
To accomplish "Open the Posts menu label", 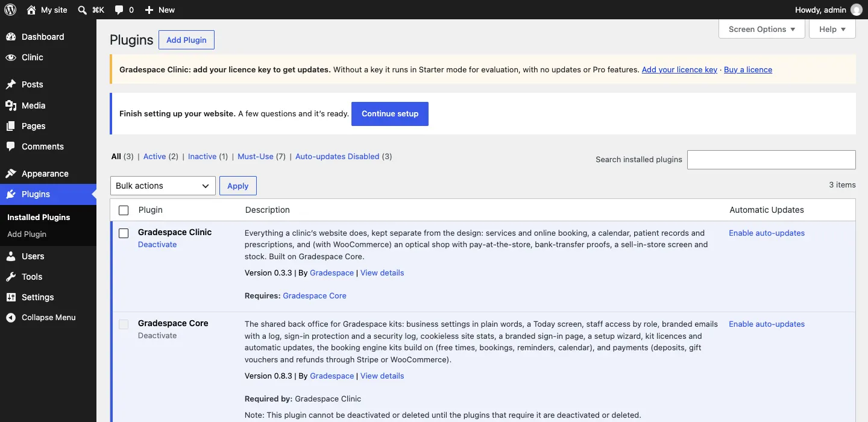I will 33,84.
